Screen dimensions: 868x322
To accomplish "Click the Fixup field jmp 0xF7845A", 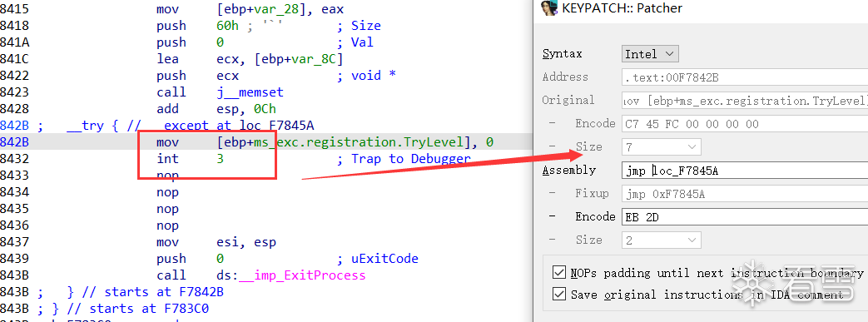I will (x=745, y=194).
